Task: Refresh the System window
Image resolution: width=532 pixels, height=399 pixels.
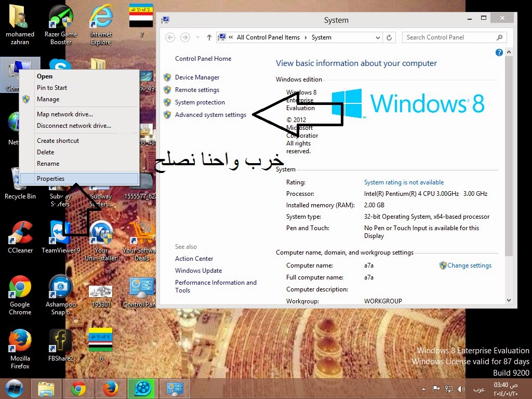Action: 389,37
